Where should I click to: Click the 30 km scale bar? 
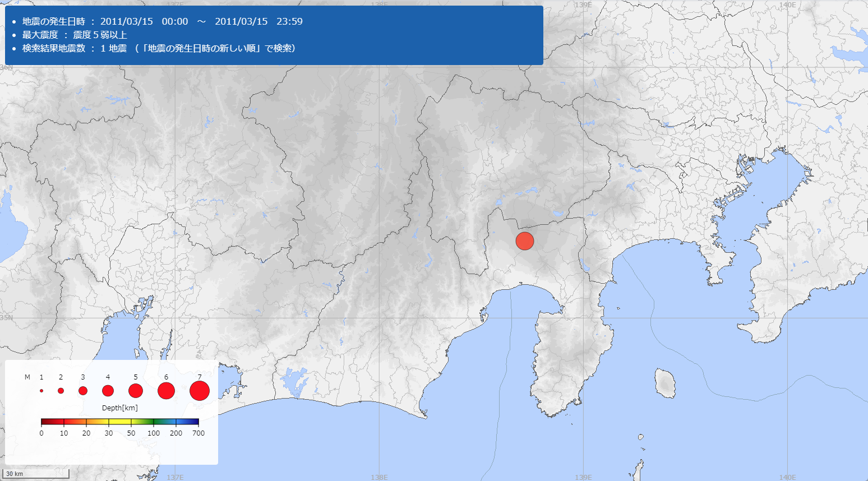[36, 474]
